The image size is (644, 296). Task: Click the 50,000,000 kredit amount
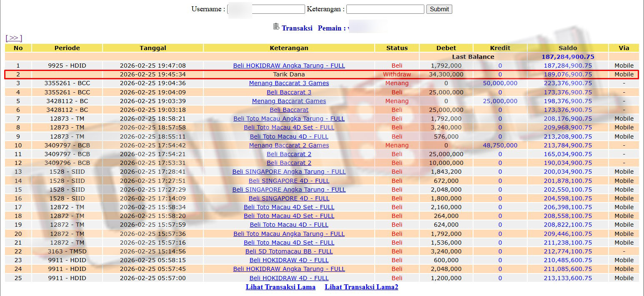coord(500,83)
